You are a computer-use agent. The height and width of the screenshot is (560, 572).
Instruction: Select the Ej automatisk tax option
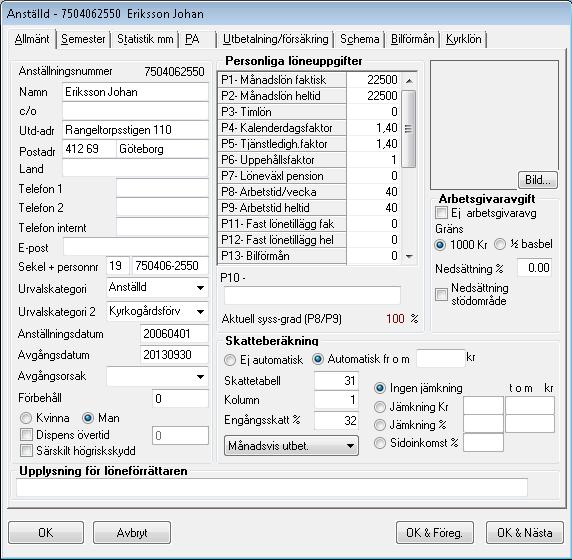tap(230, 360)
